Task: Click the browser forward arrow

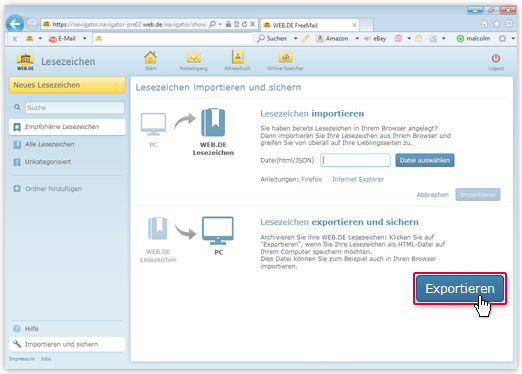Action: click(x=32, y=24)
